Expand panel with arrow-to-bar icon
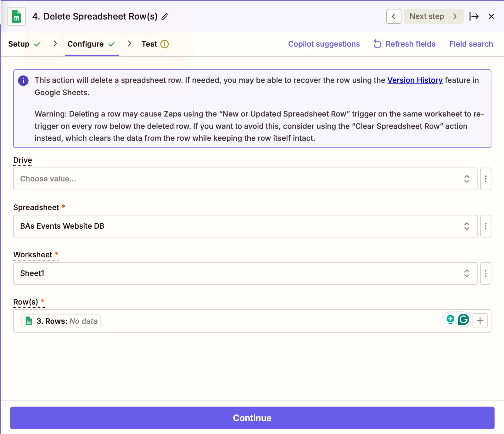504x434 pixels. 474,16
